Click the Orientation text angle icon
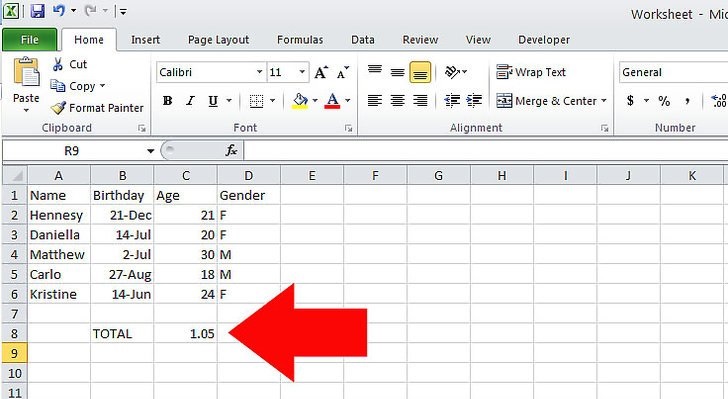 [452, 72]
